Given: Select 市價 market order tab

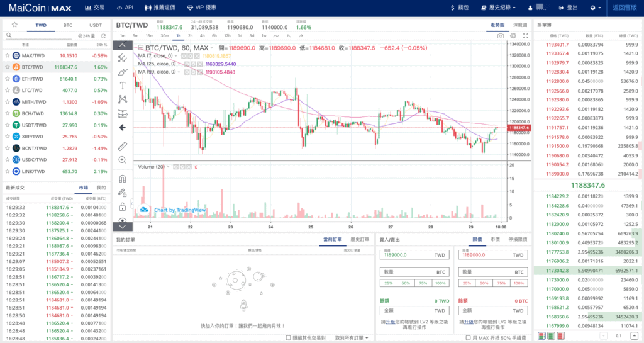Looking at the screenshot, I should pos(495,240).
